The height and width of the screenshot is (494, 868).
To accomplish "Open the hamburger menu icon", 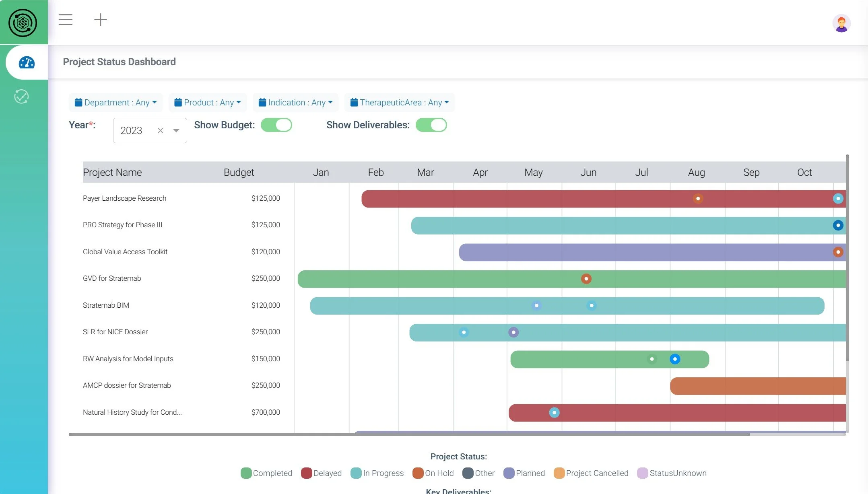I will coord(65,20).
